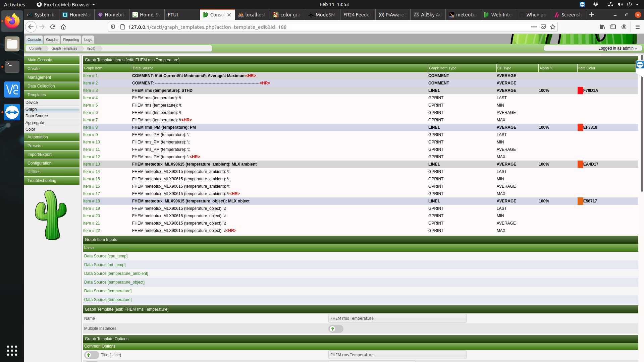The height and width of the screenshot is (362, 644).
Task: Click the E56717 color swatch
Action: pos(580,201)
